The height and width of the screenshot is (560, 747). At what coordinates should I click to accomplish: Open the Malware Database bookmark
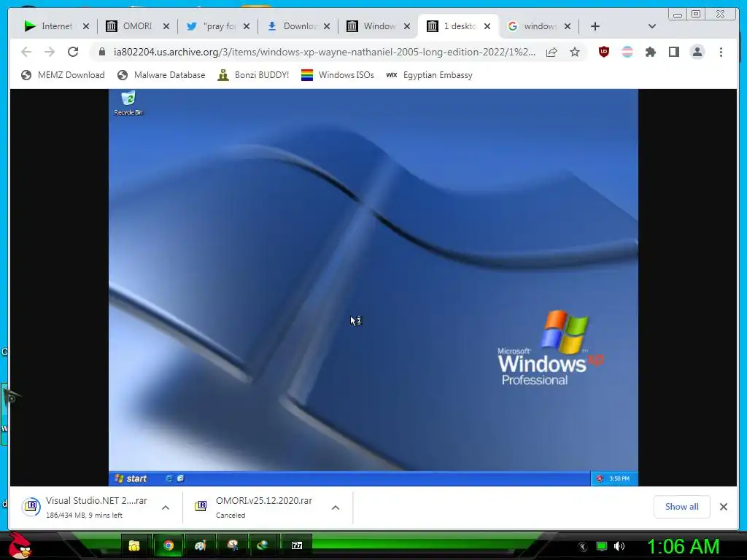tap(161, 75)
